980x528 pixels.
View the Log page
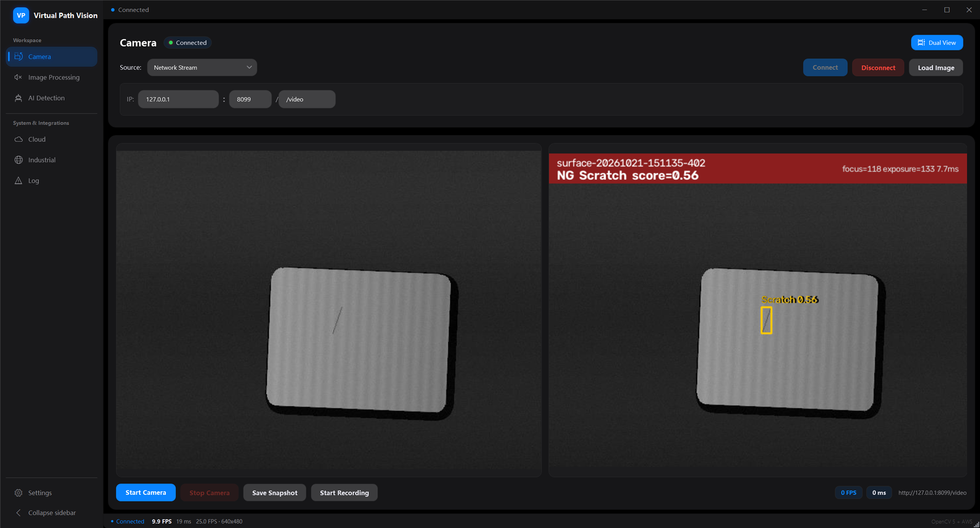(52, 181)
